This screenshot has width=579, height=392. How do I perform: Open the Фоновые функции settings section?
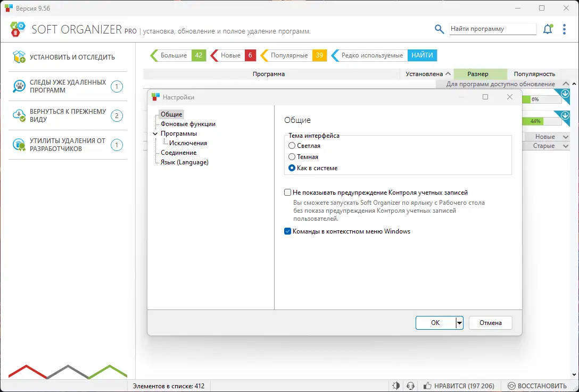point(188,124)
